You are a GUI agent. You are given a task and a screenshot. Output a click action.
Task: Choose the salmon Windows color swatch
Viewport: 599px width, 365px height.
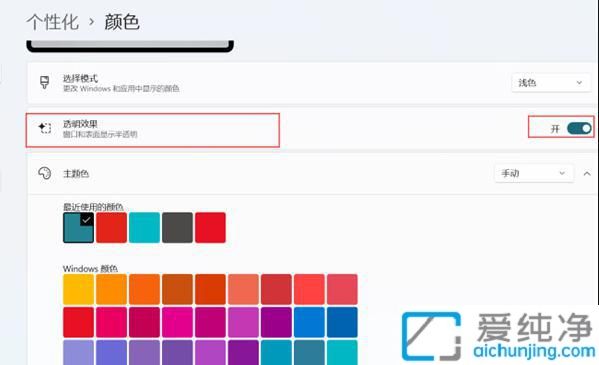click(243, 289)
